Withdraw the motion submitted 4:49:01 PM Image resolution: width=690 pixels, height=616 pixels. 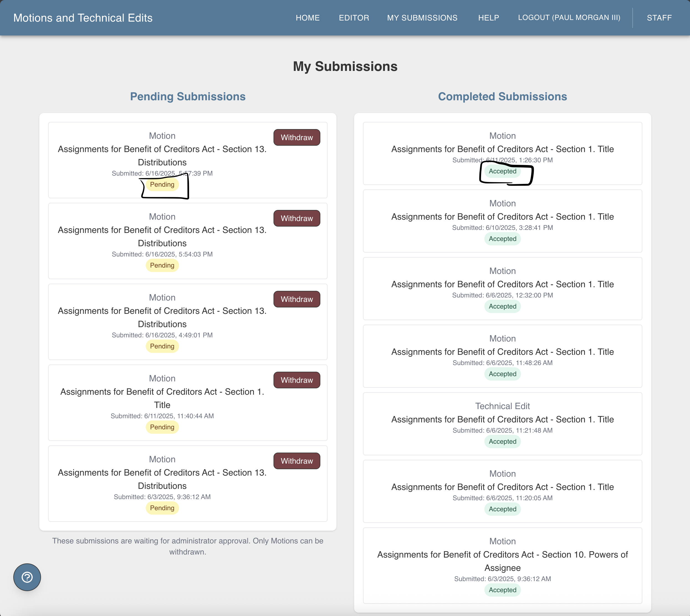(x=297, y=299)
